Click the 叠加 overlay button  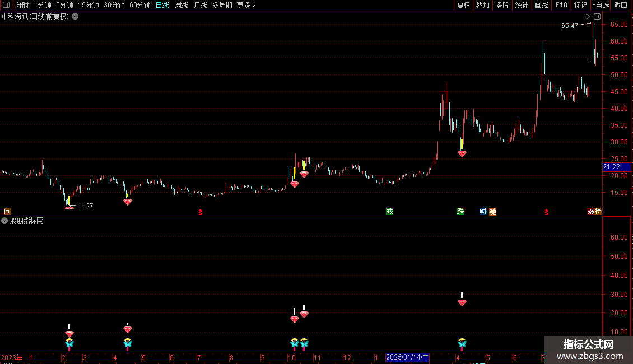(482, 5)
